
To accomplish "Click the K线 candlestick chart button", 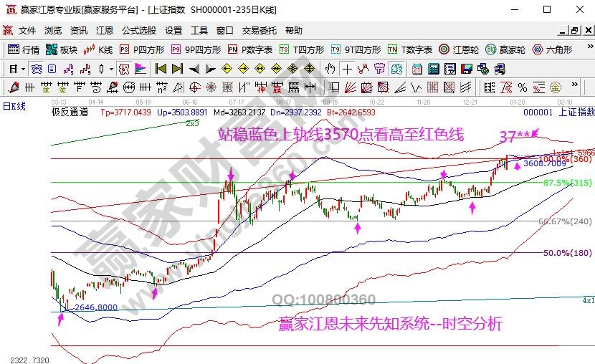I will click(97, 49).
